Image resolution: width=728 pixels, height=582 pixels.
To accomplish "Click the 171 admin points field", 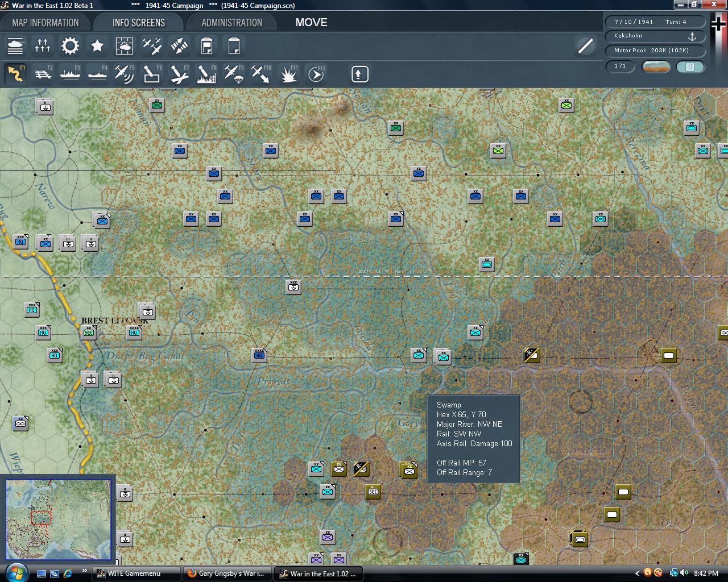I will pos(620,66).
